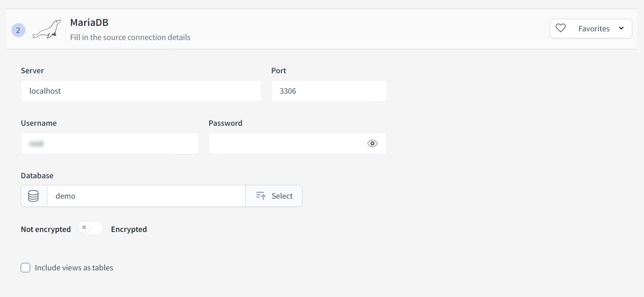Click the step 2 number badge
644x297 pixels.
point(18,30)
